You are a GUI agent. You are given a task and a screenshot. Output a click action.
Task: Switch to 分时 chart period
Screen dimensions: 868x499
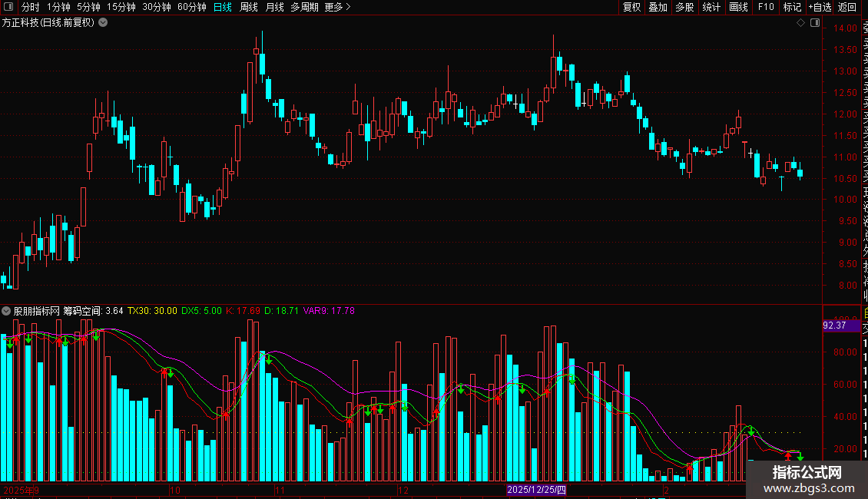click(31, 7)
